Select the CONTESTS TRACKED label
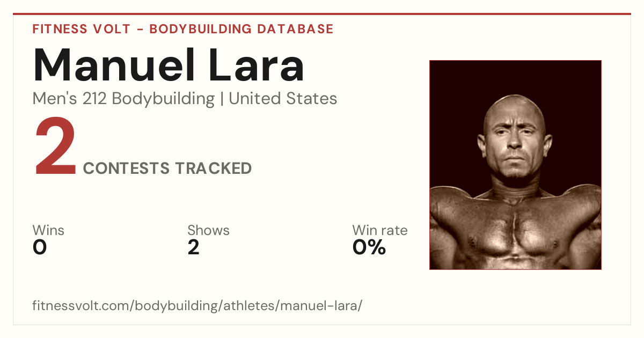The width and height of the screenshot is (644, 338). click(167, 168)
